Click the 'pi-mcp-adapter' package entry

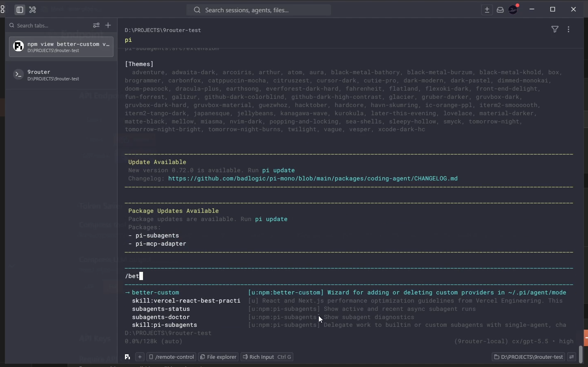tap(161, 244)
